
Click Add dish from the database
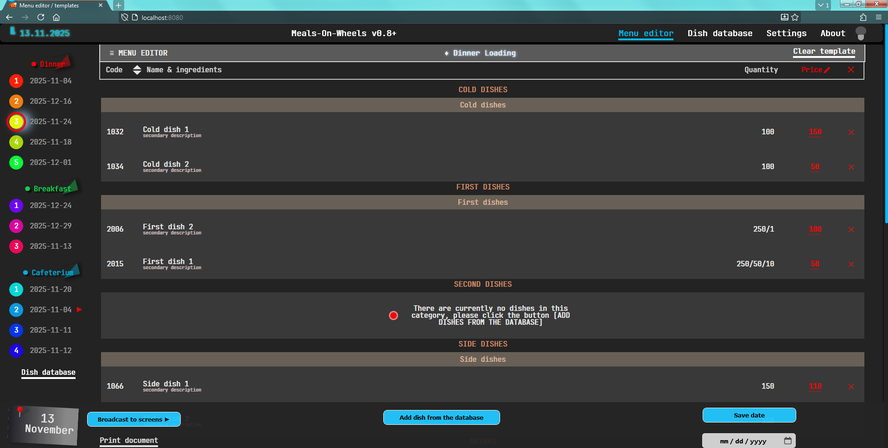[x=441, y=417]
